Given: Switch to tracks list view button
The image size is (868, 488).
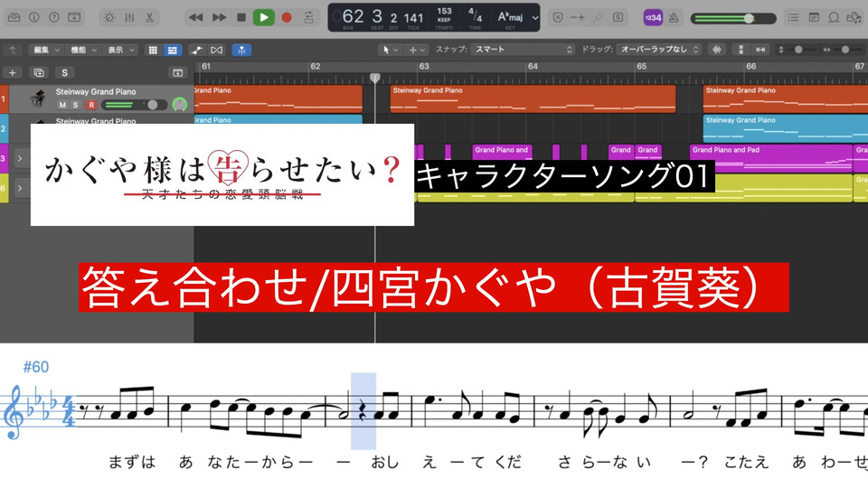Looking at the screenshot, I should [x=172, y=50].
